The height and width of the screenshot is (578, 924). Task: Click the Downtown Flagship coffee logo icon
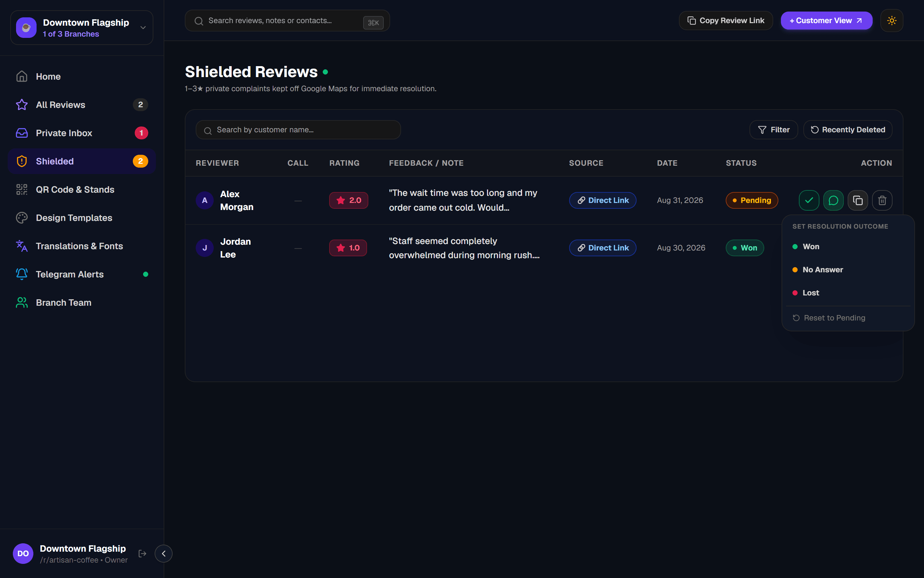pos(26,28)
